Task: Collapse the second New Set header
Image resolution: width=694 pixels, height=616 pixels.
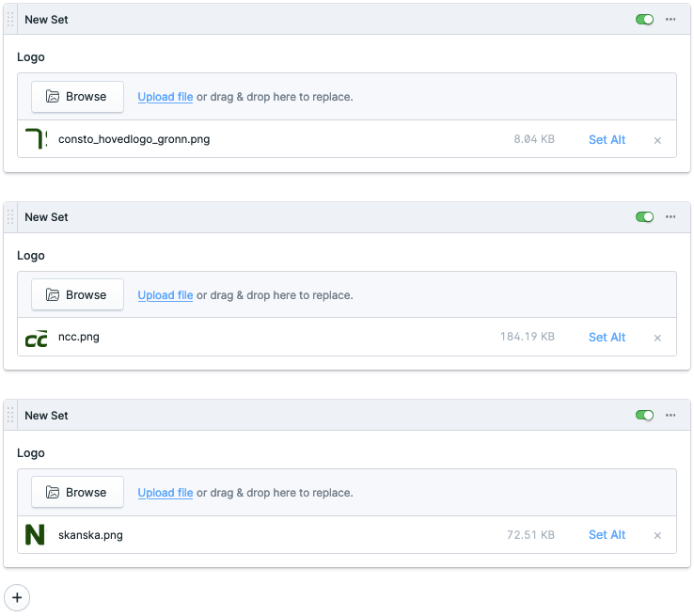Action: click(282, 217)
